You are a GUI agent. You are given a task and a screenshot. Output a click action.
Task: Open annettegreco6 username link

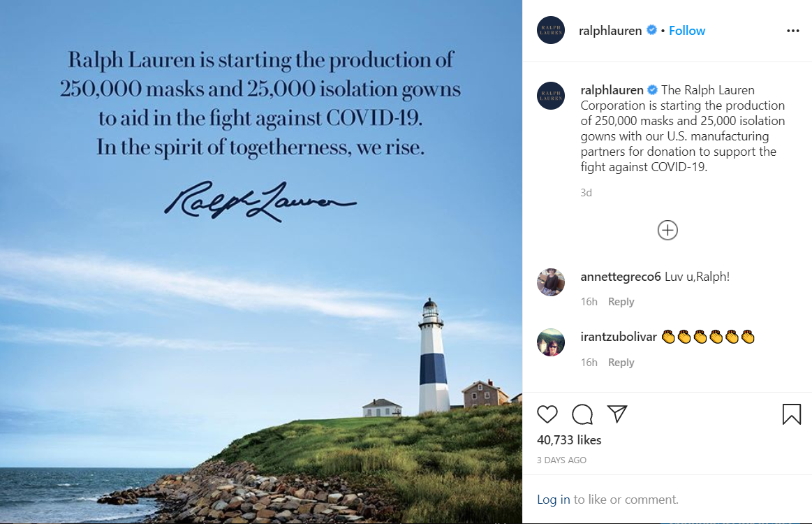click(x=621, y=277)
